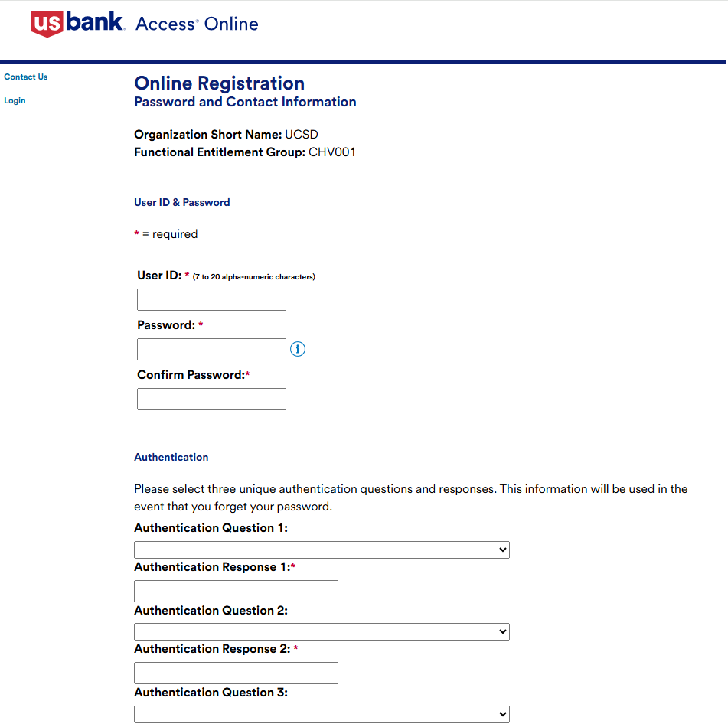Click the Authentication Response 2 field
This screenshot has width=728, height=724.
coord(236,673)
